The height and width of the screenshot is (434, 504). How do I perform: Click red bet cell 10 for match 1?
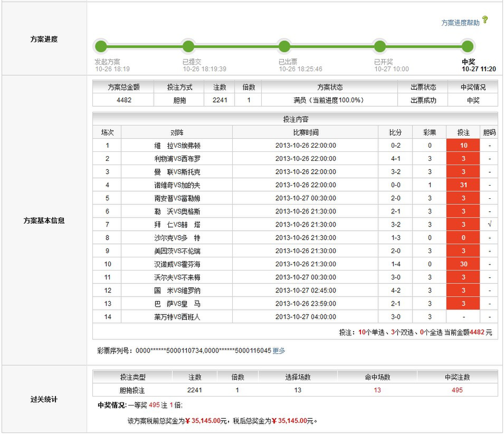(463, 145)
